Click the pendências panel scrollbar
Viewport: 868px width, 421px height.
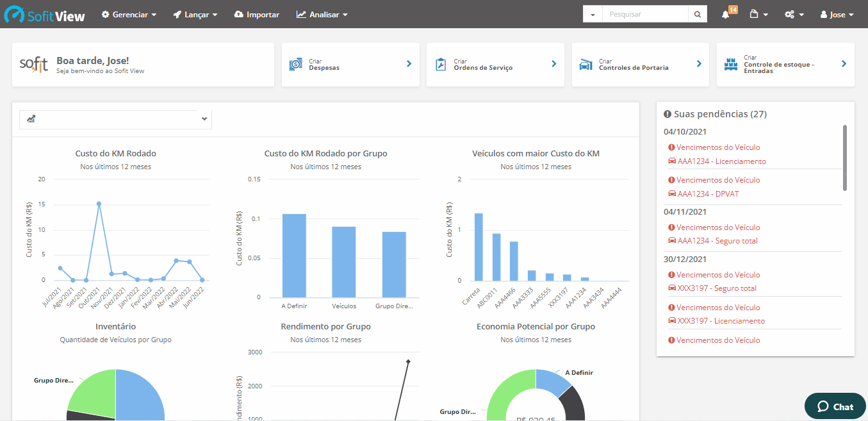tap(845, 158)
